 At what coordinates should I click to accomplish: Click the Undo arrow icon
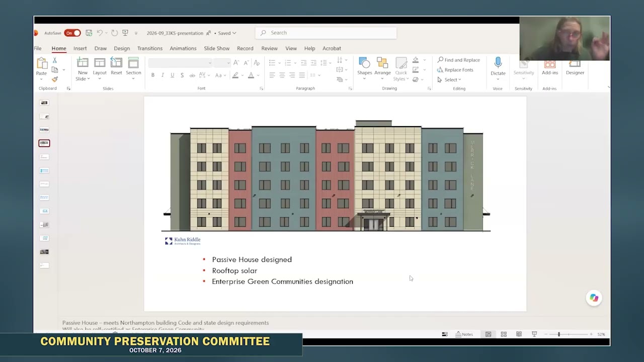point(100,33)
